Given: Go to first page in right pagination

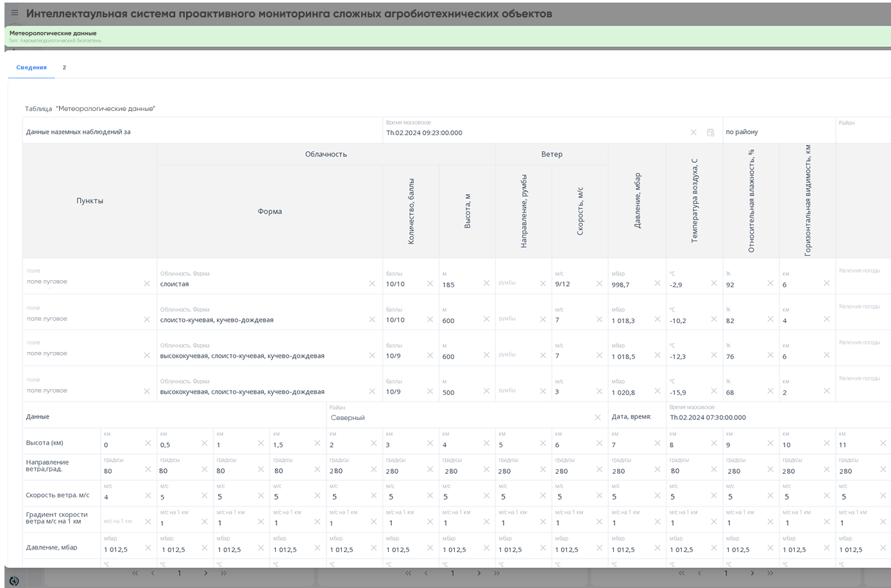Looking at the screenshot, I should pos(682,573).
